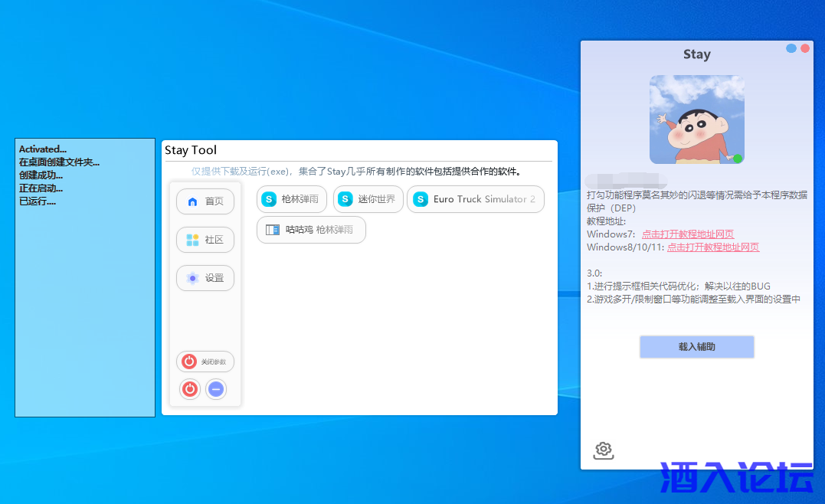Click the S icon beside 迷你世界

point(345,199)
